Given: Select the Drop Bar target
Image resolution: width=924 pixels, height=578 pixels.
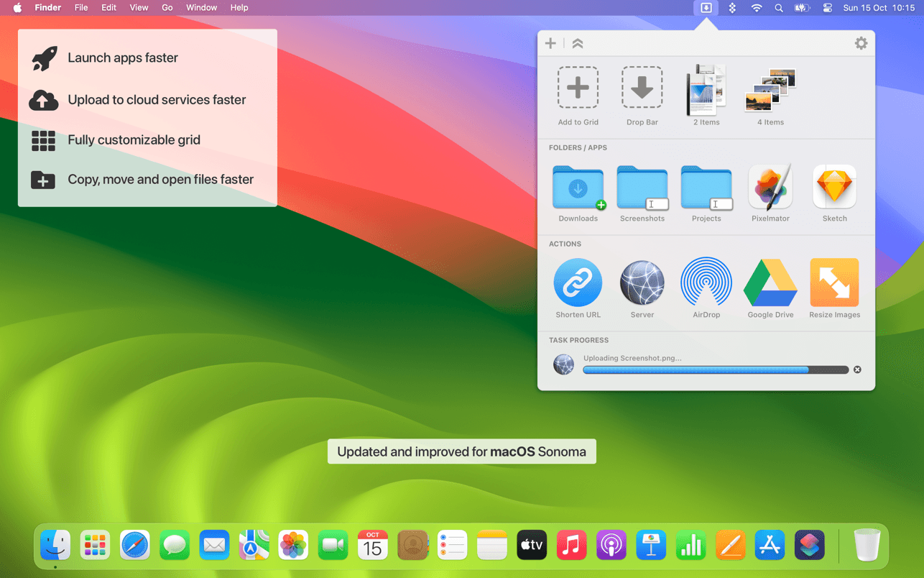Looking at the screenshot, I should point(642,86).
